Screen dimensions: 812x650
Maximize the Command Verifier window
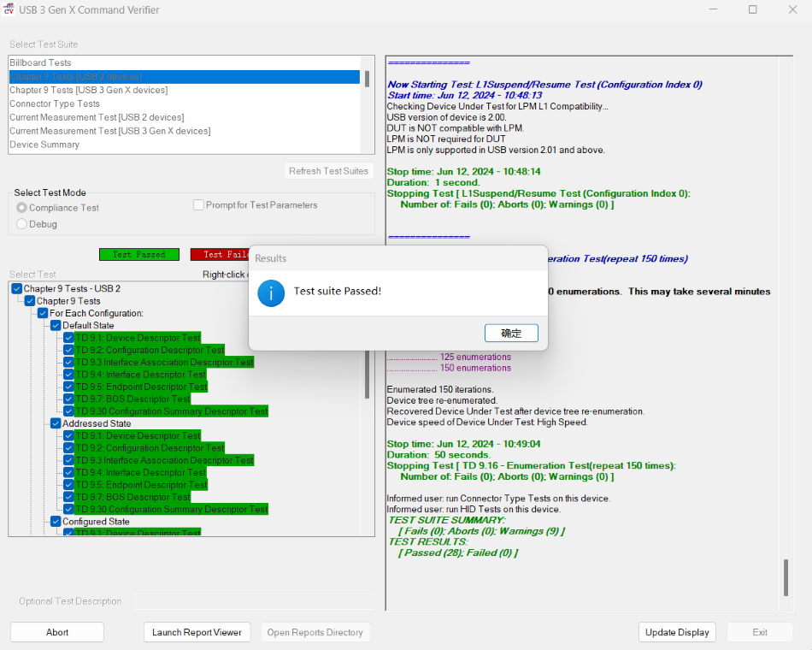(x=753, y=9)
